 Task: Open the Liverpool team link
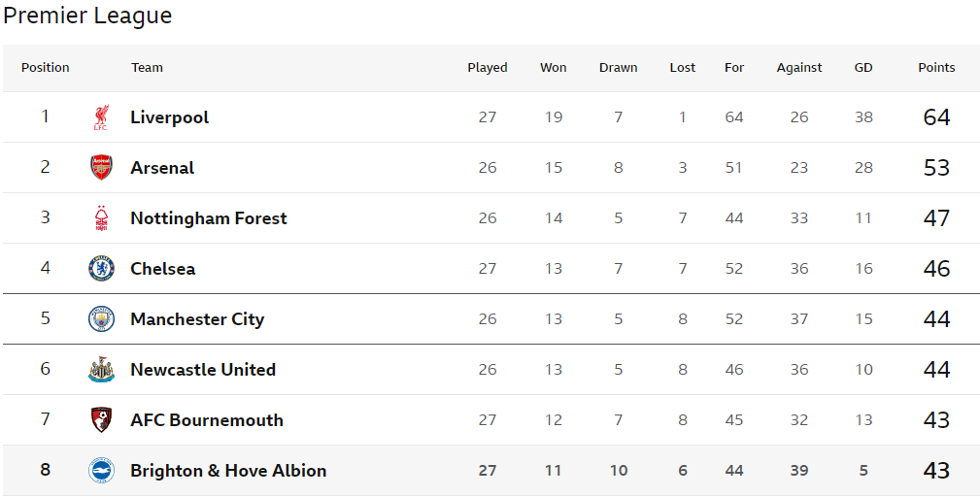click(x=169, y=117)
